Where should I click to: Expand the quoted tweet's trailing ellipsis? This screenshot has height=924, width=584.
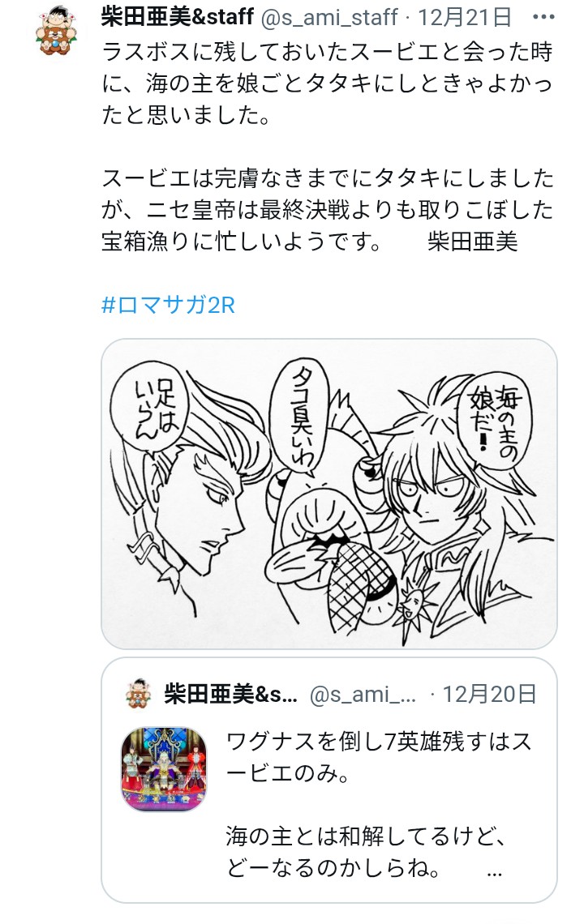494,872
